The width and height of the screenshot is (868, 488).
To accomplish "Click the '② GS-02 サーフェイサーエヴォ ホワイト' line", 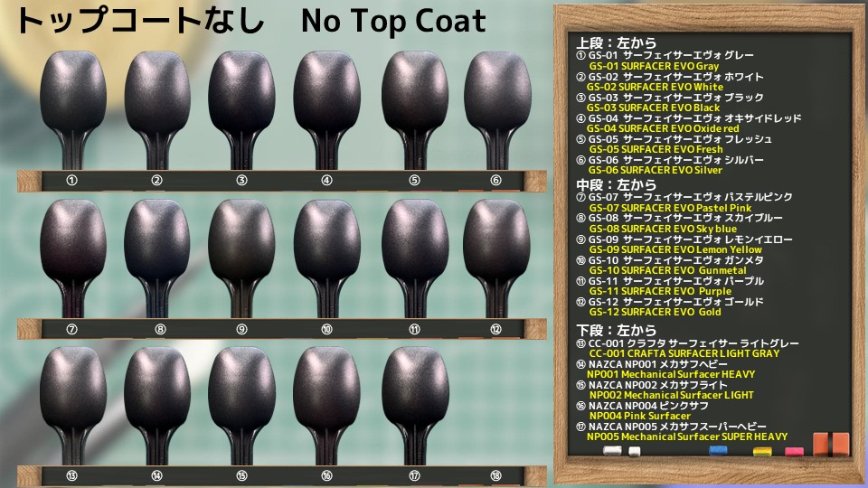I will click(670, 76).
